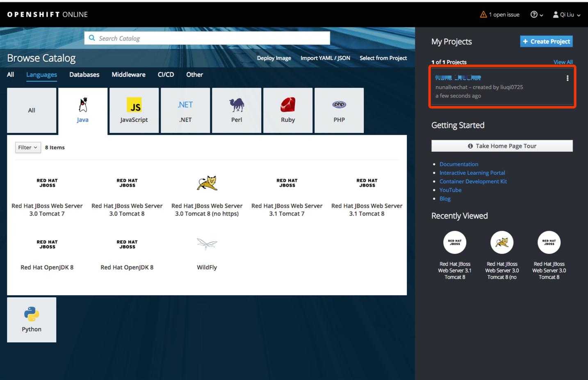Image resolution: width=588 pixels, height=380 pixels.
Task: Select the All languages tile
Action: pyautogui.click(x=32, y=110)
